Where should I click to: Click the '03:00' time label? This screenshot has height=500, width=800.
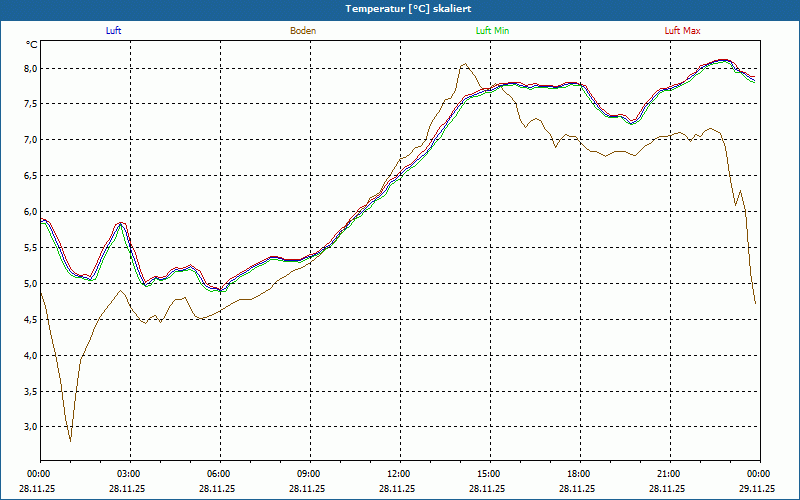pos(127,474)
